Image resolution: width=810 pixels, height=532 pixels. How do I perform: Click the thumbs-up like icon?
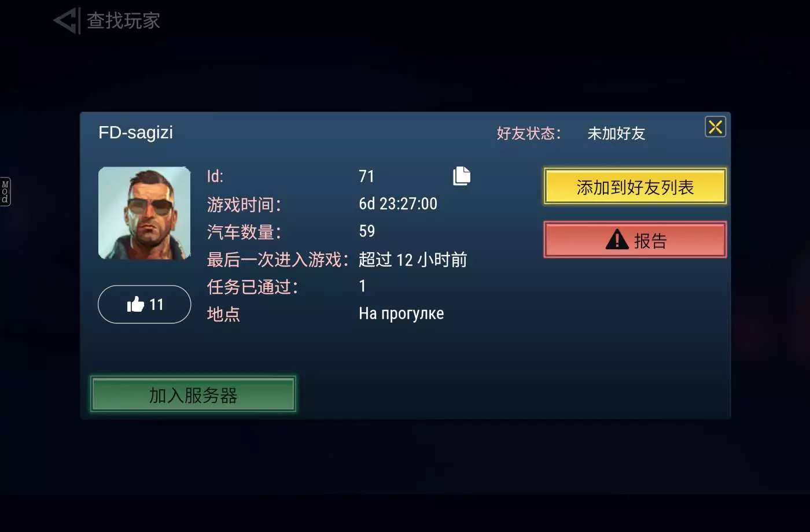135,304
